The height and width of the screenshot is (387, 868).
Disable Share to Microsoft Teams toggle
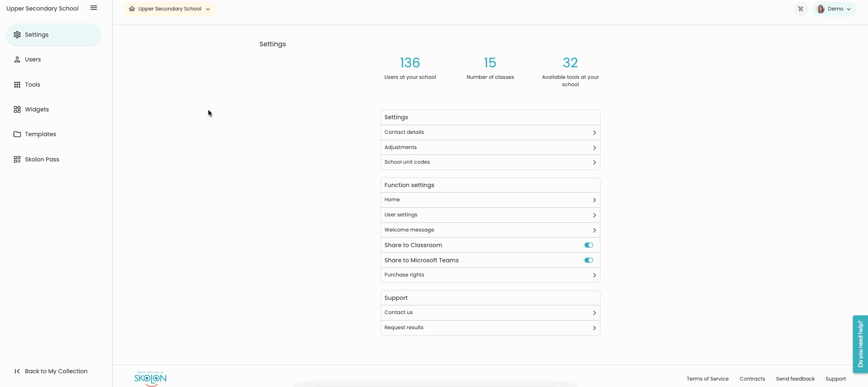coord(589,260)
